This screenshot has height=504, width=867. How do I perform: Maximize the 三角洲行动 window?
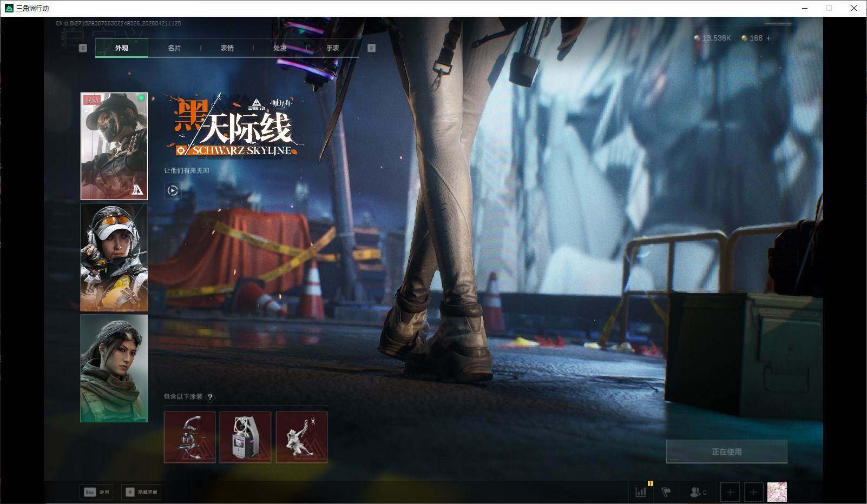tap(829, 8)
